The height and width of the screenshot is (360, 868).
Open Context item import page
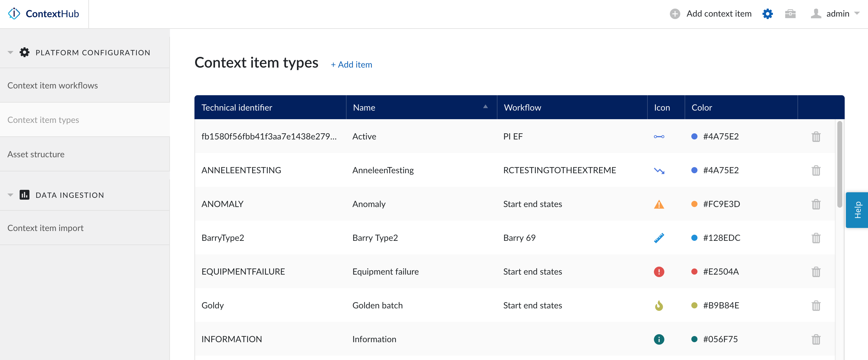[45, 228]
